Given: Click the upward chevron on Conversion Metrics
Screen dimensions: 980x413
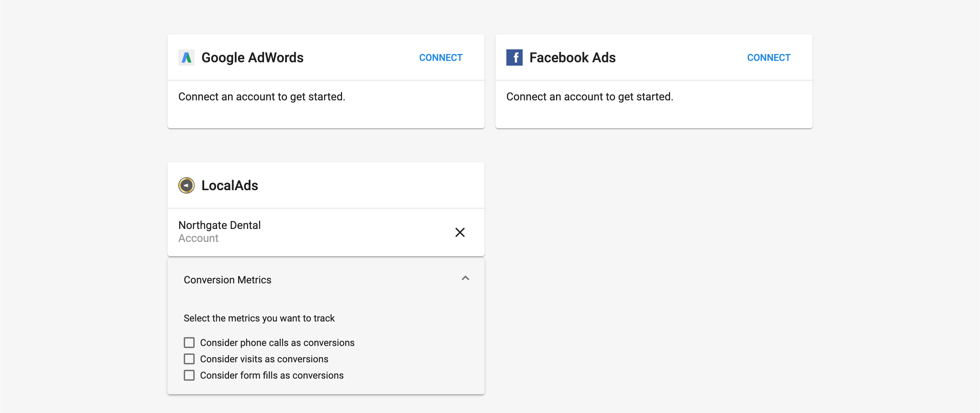Looking at the screenshot, I should (465, 279).
